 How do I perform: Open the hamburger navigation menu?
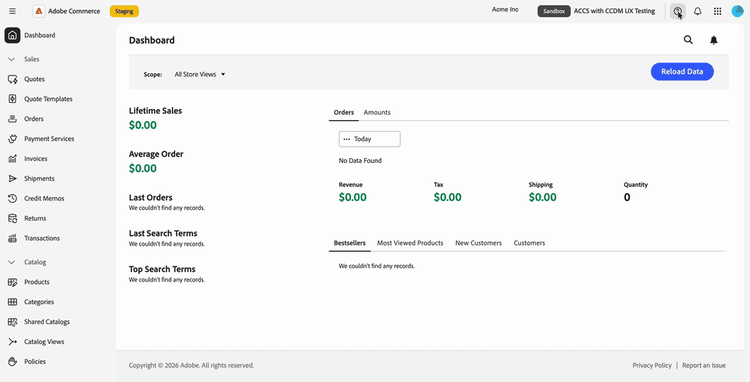(12, 11)
